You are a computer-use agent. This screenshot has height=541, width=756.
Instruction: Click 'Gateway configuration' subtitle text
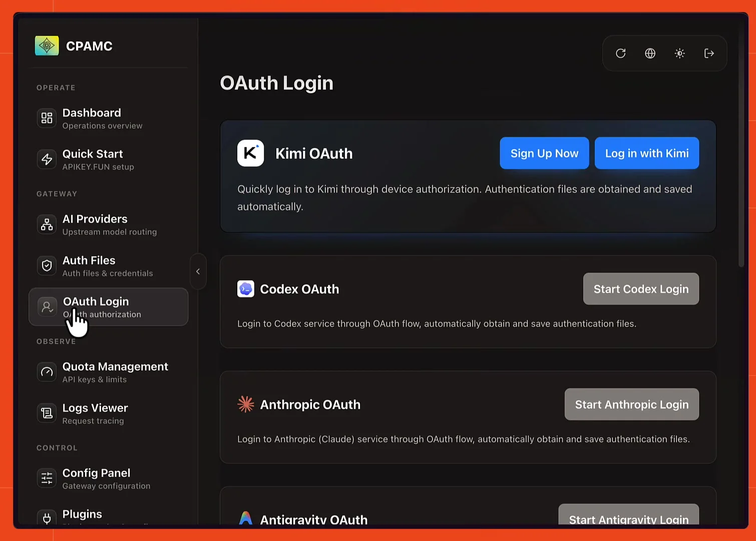click(x=106, y=486)
